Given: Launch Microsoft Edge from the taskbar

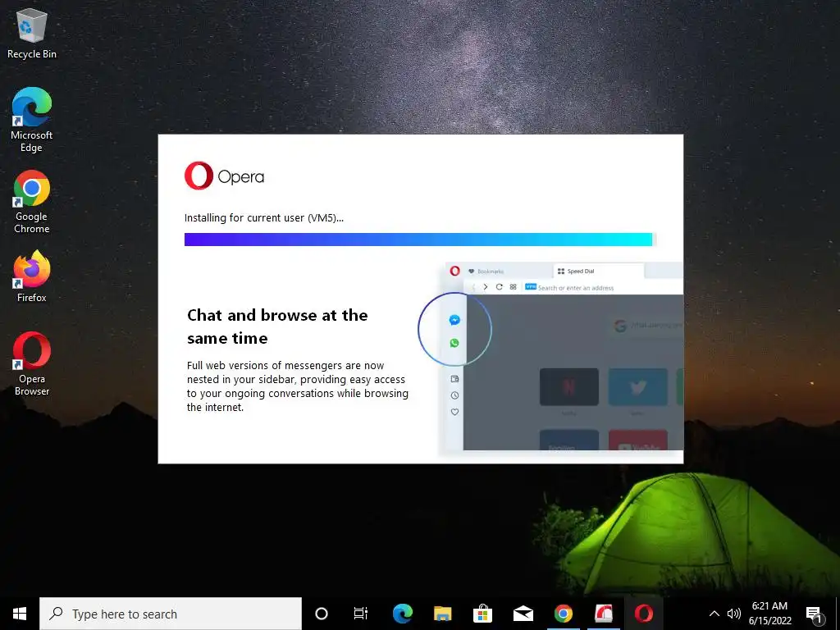Looking at the screenshot, I should pyautogui.click(x=402, y=614).
